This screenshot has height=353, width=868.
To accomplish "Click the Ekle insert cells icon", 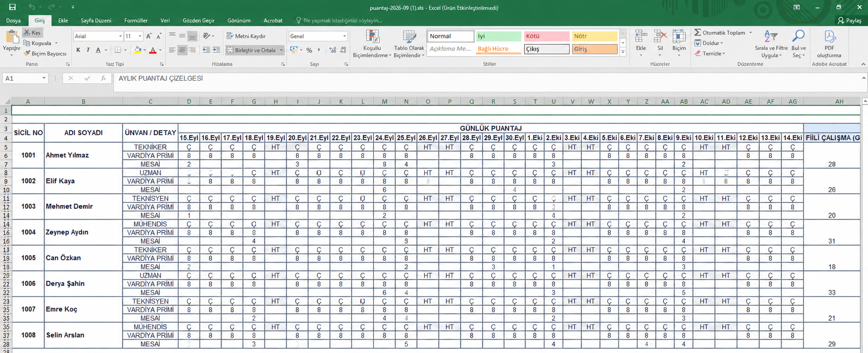I will pyautogui.click(x=641, y=37).
